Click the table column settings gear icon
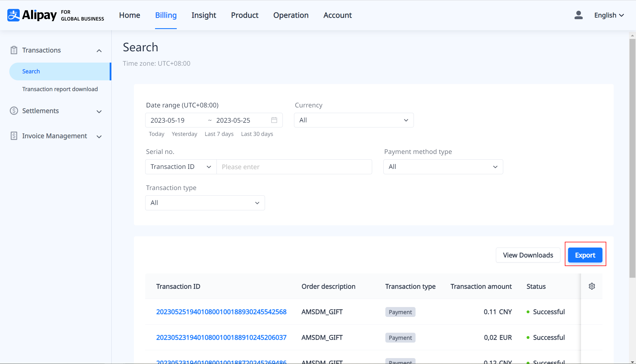The image size is (636, 364). (x=592, y=286)
